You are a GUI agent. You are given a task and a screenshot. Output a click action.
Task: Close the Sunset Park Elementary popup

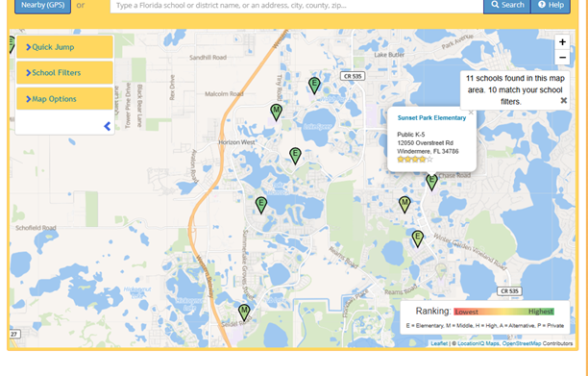471,113
